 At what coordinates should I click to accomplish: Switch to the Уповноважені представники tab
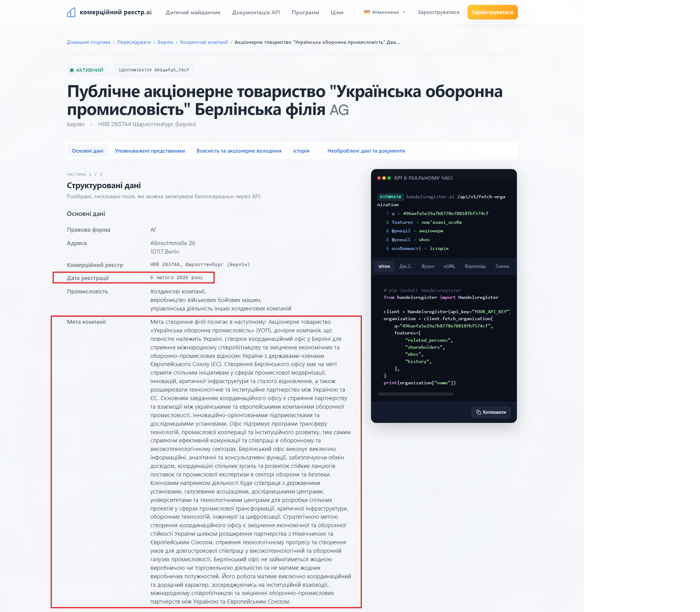coord(150,150)
